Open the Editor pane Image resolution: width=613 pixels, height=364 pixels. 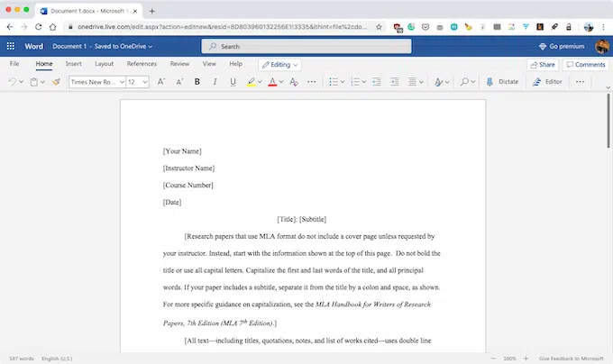(547, 82)
